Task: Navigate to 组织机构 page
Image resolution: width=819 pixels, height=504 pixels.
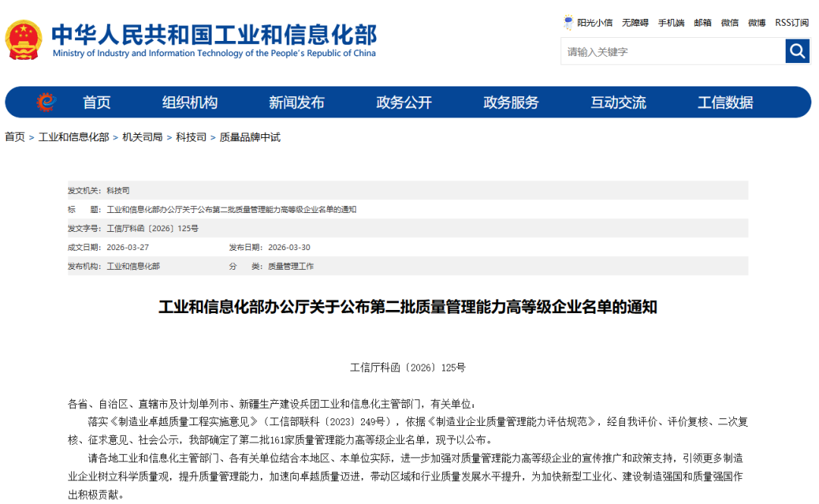Action: [x=189, y=102]
